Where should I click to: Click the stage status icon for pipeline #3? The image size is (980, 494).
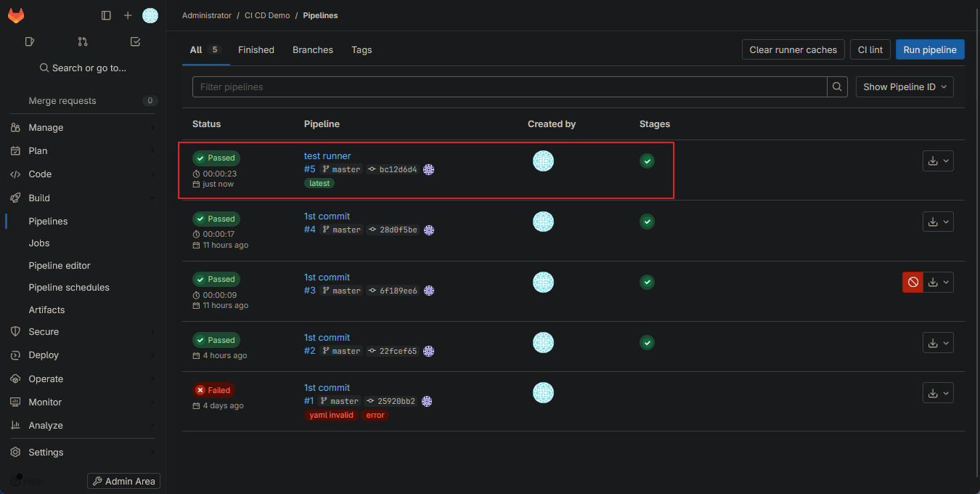coord(647,282)
